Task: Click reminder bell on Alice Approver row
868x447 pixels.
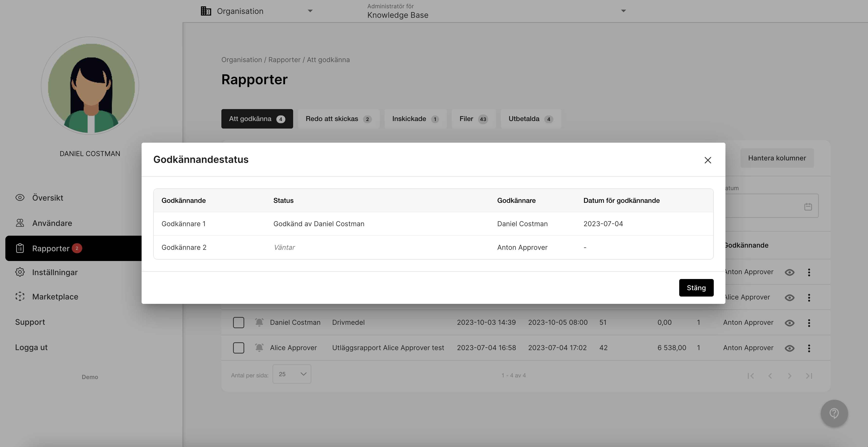Action: 259,348
